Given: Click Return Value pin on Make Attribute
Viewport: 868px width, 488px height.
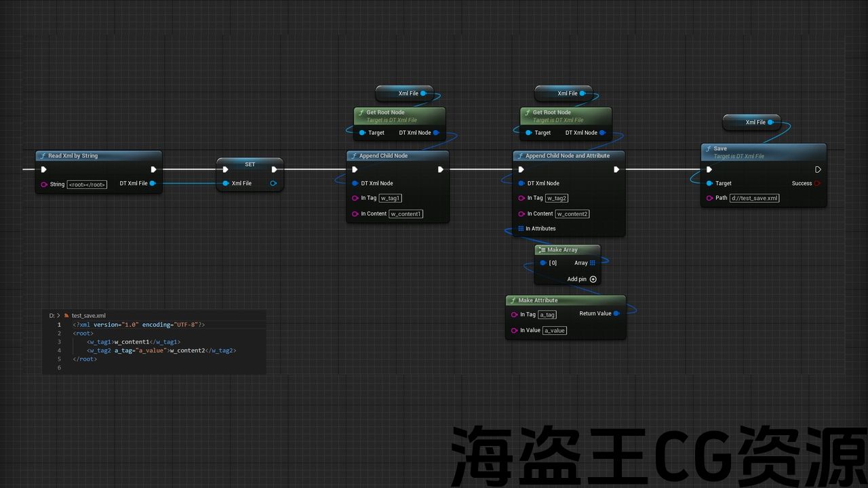Looking at the screenshot, I should [616, 314].
